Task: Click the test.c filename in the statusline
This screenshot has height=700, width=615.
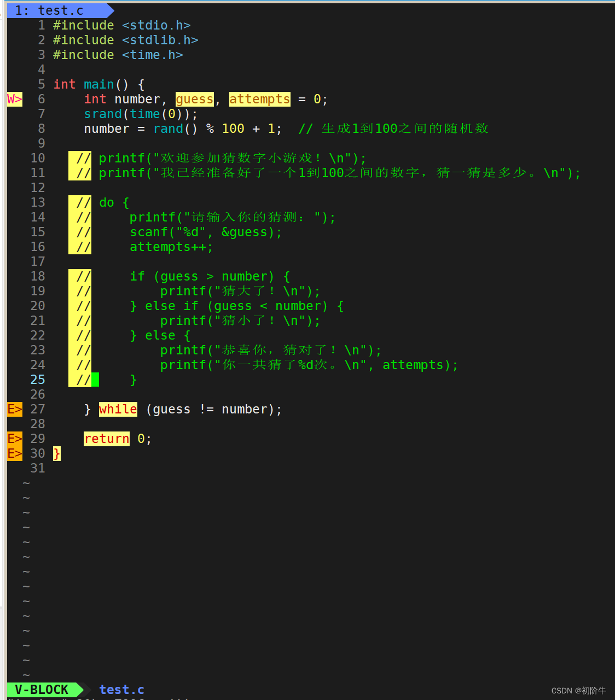Action: 121,690
